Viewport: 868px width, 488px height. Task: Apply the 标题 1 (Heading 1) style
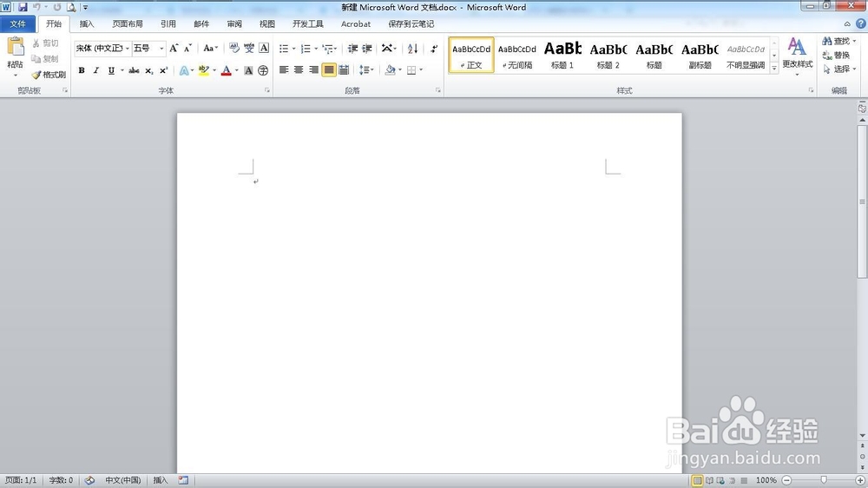click(562, 55)
